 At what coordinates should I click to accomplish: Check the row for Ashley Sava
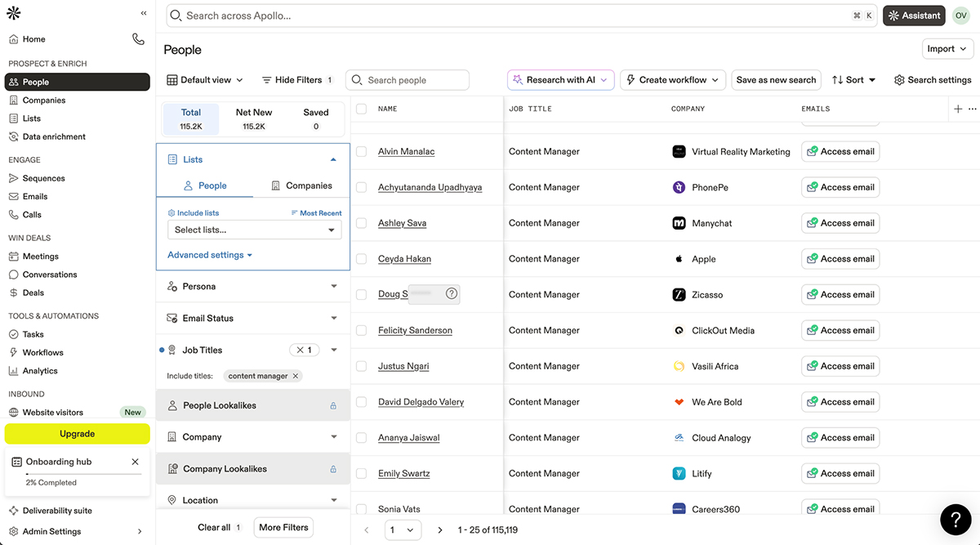[360, 223]
